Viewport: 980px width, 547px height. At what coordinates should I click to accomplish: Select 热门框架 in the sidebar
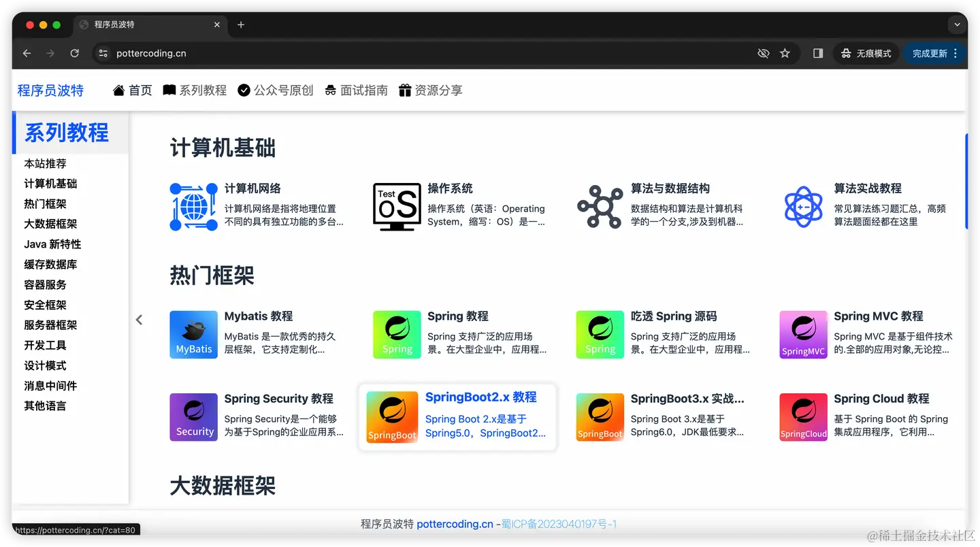point(45,203)
